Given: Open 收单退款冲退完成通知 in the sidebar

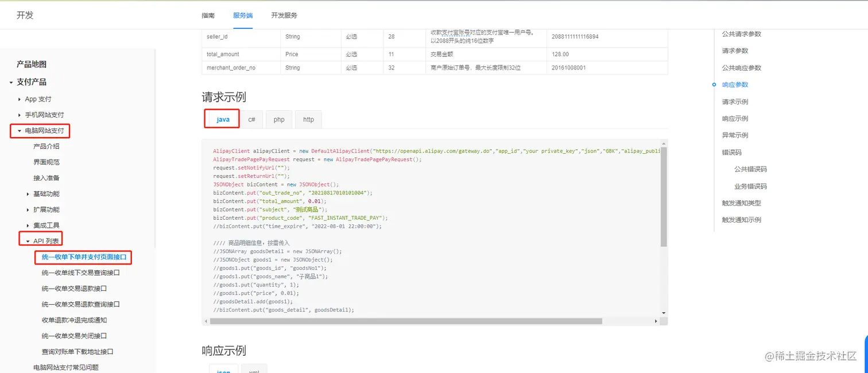Looking at the screenshot, I should click(x=74, y=320).
